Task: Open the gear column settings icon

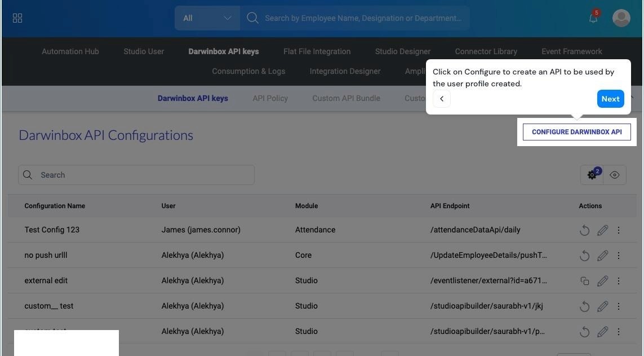Action: [592, 175]
